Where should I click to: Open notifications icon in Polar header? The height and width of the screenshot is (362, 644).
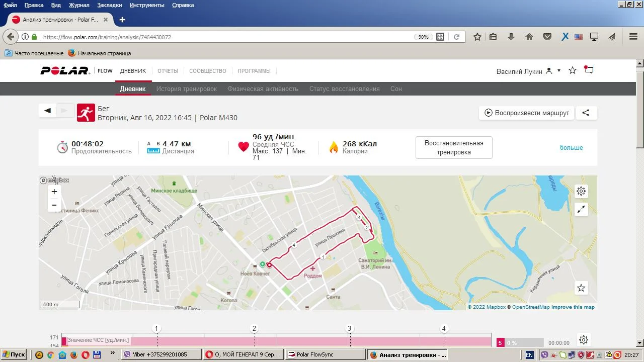click(589, 70)
